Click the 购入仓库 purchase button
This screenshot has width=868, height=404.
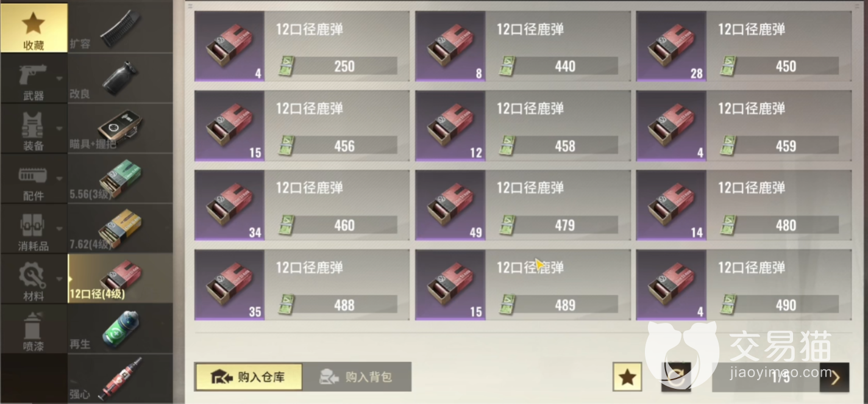coord(249,377)
